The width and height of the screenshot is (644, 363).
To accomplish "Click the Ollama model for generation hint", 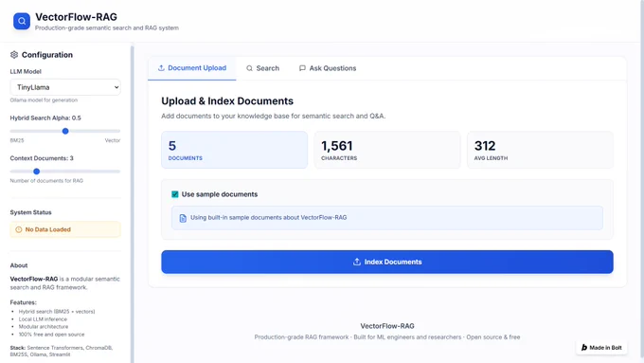I will (44, 100).
